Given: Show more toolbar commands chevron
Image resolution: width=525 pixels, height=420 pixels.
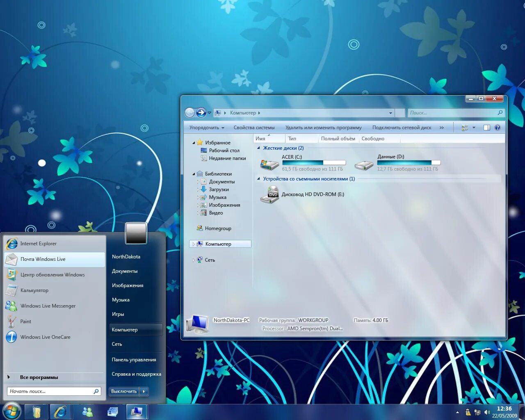Looking at the screenshot, I should click(442, 128).
